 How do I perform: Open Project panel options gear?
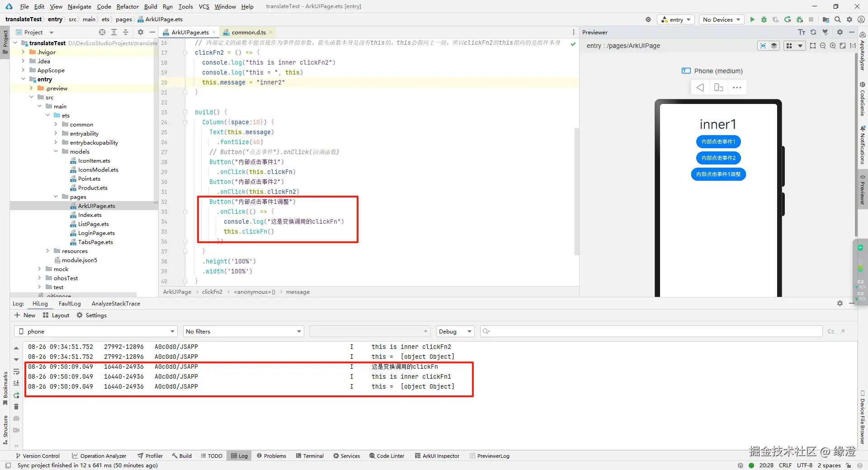(141, 32)
